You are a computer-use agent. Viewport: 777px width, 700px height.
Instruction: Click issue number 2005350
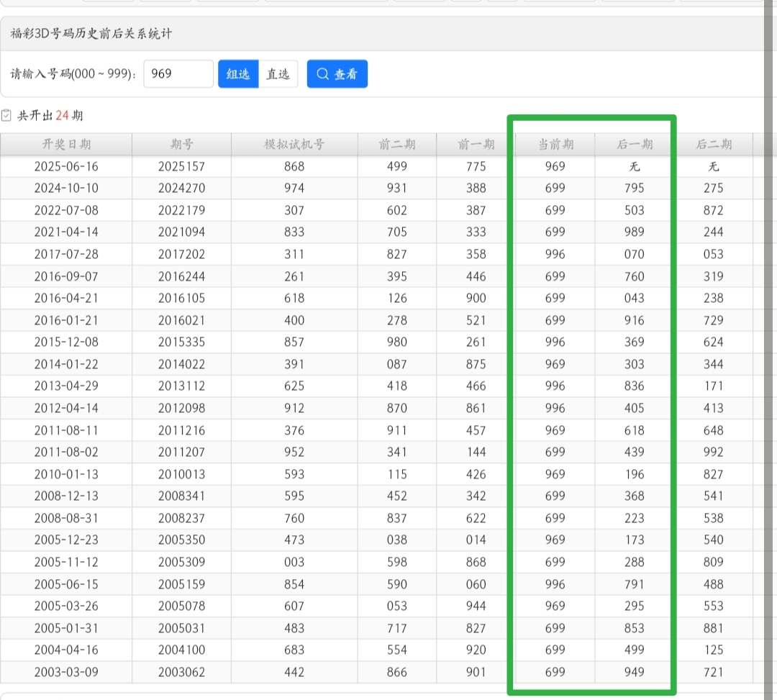coord(181,540)
